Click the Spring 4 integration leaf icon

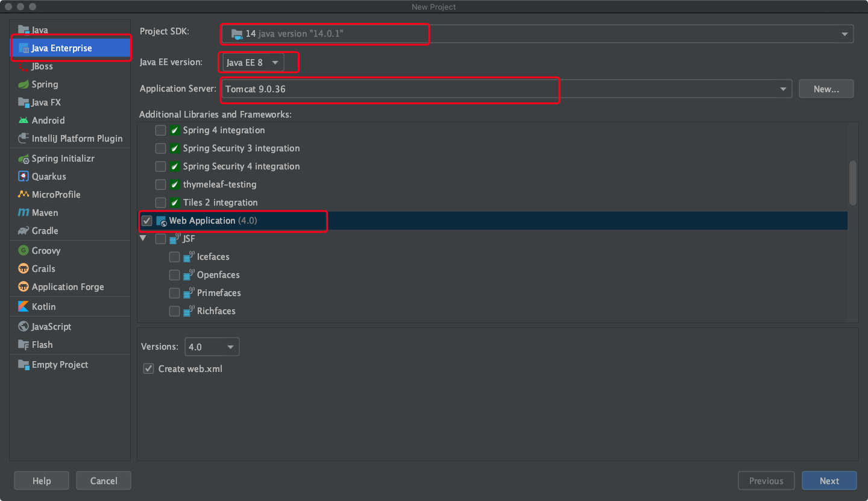pyautogui.click(x=175, y=130)
